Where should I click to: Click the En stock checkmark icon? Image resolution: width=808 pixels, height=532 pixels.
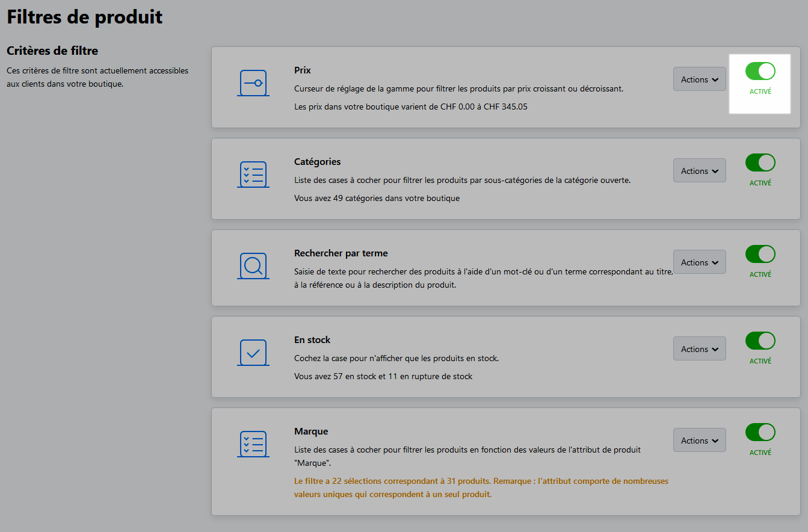click(x=253, y=353)
